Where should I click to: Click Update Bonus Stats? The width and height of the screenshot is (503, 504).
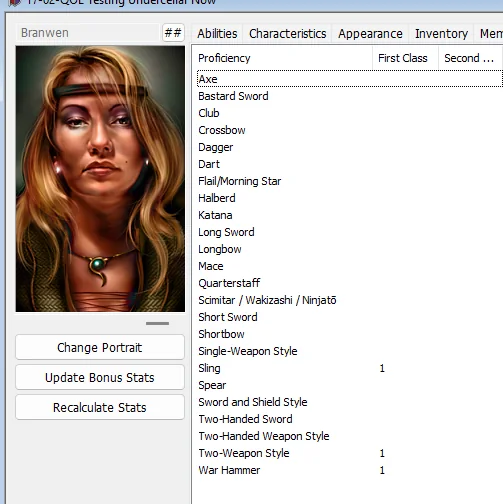100,377
